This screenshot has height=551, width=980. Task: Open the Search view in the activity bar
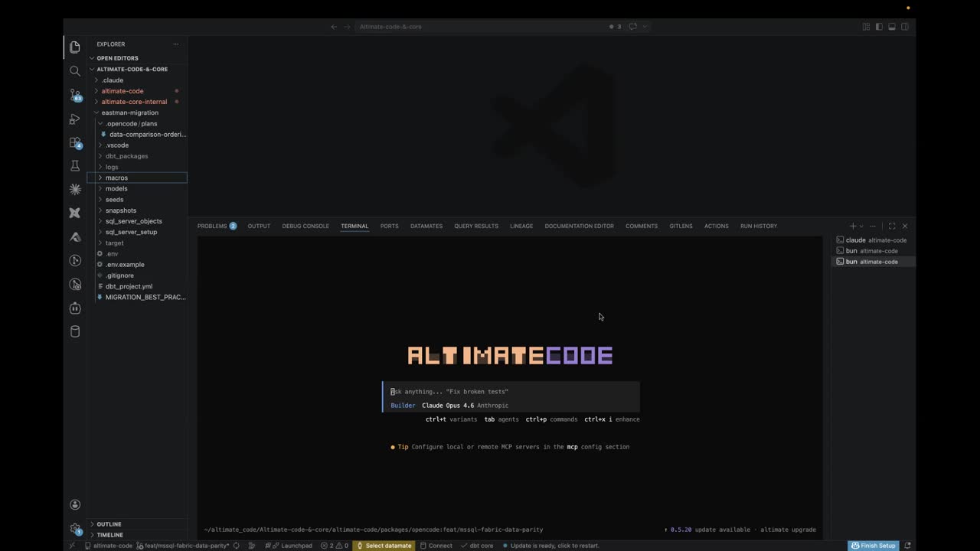tap(75, 70)
